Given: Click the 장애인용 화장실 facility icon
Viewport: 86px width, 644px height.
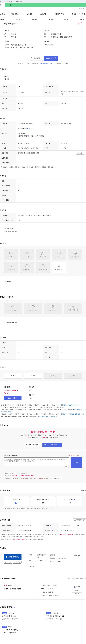Looking at the screenshot, I should tap(53, 308).
